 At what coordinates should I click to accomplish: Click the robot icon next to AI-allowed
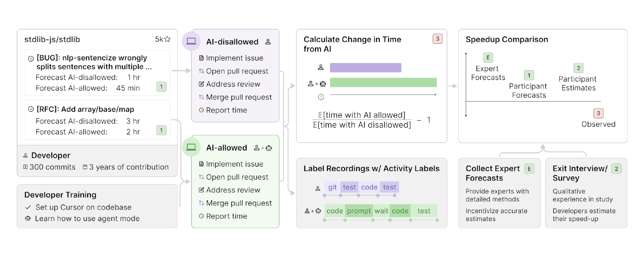[x=269, y=148]
